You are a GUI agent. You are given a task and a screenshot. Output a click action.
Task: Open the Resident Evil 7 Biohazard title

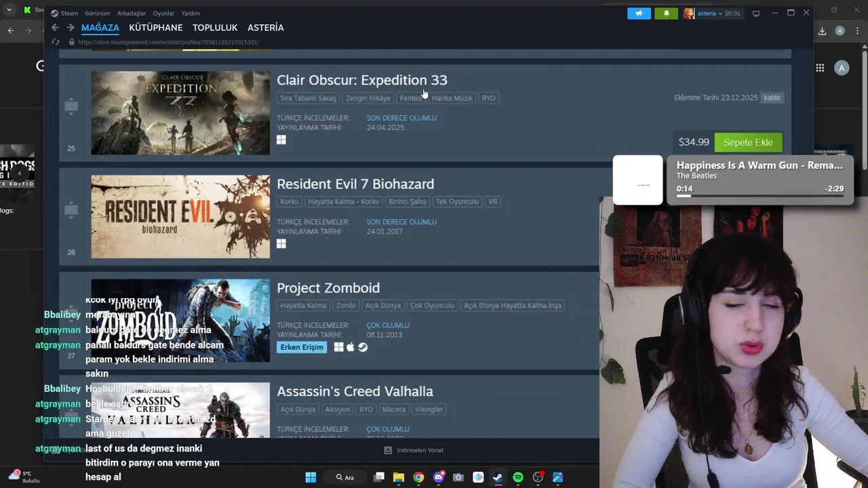(x=355, y=184)
